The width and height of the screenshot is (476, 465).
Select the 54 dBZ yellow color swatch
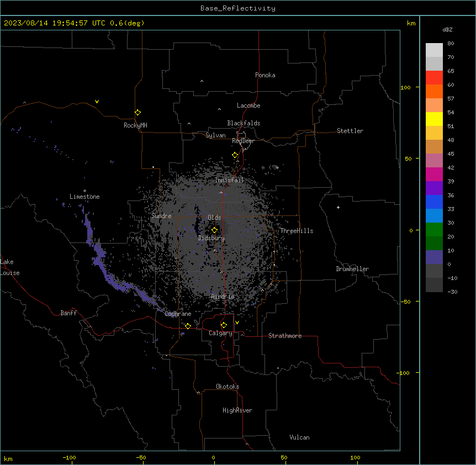(x=434, y=119)
